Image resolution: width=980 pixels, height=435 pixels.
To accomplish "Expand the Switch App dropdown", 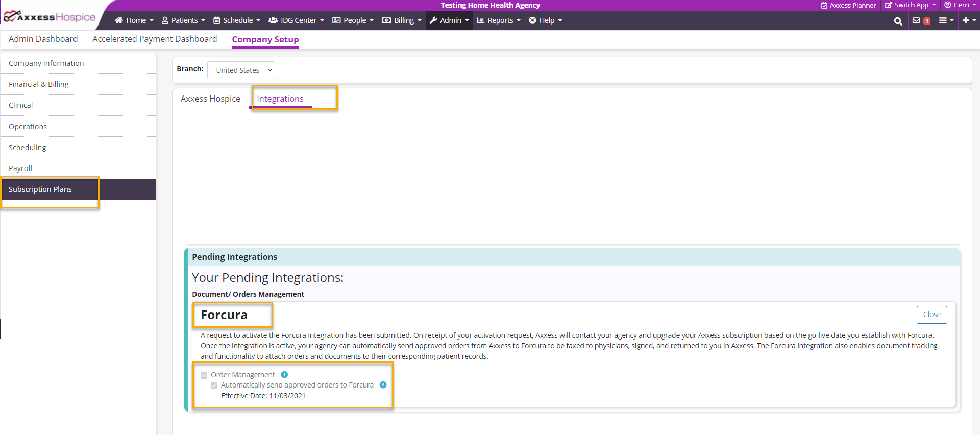I will [911, 5].
